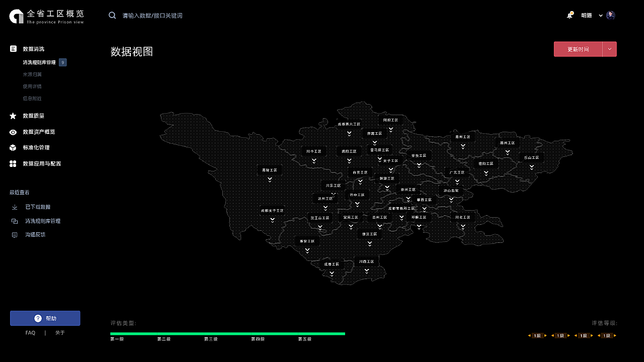Click the 帮助 help button
This screenshot has height=362, width=644.
45,318
